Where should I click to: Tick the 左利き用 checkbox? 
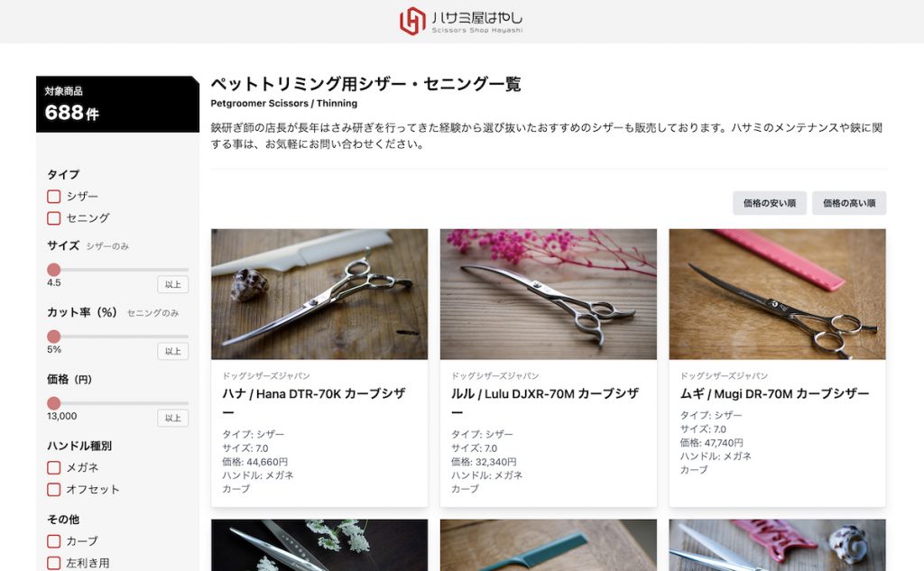[53, 564]
